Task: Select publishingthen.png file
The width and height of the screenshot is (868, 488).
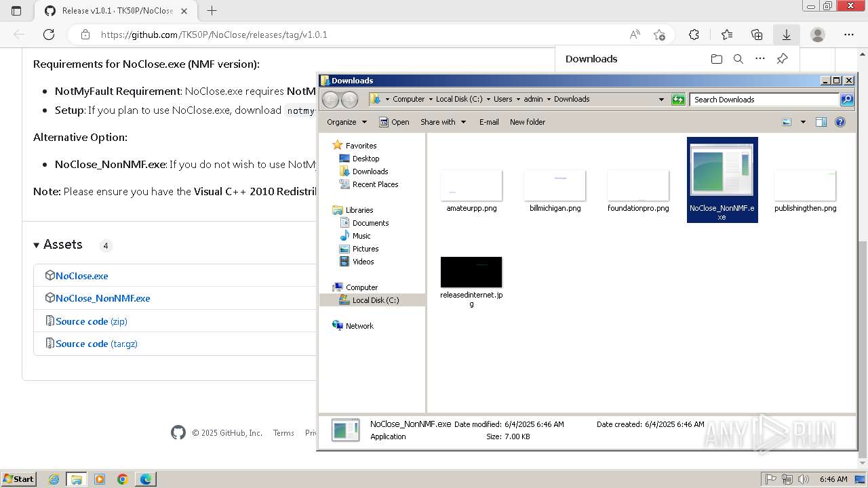Action: [805, 192]
